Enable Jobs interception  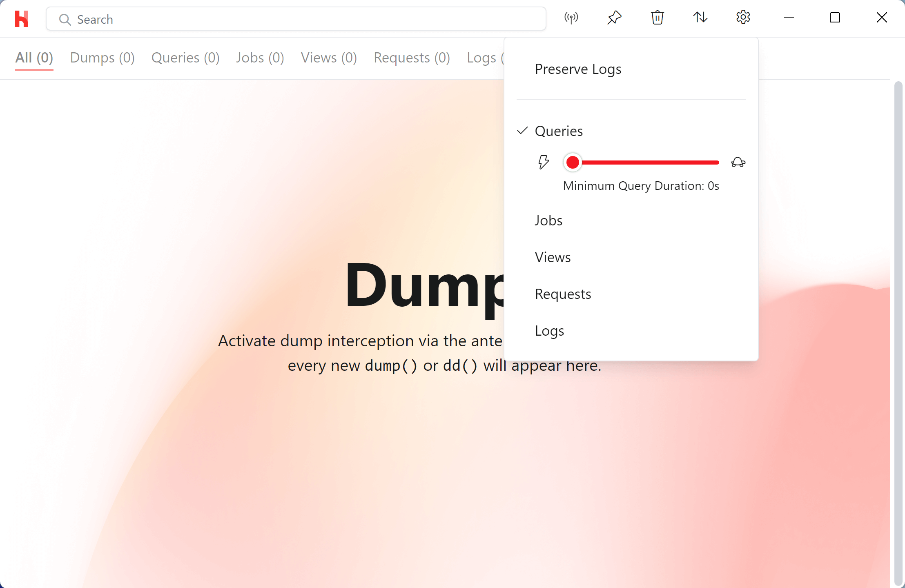click(548, 220)
